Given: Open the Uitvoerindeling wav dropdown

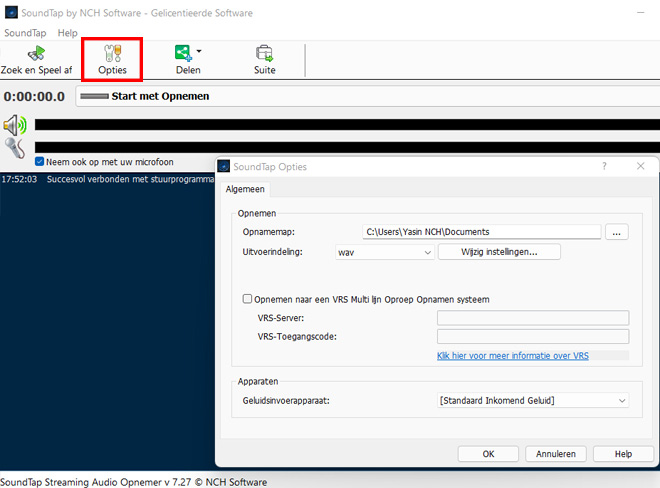Looking at the screenshot, I should coord(384,252).
